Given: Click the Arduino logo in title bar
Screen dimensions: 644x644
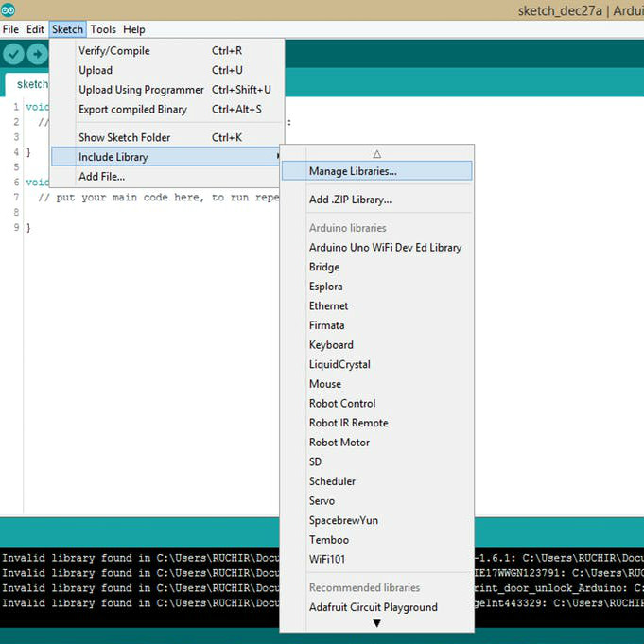Looking at the screenshot, I should (x=8, y=9).
